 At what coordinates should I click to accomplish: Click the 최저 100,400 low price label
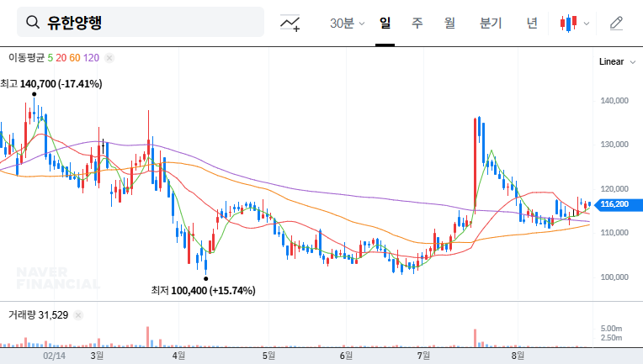204,290
